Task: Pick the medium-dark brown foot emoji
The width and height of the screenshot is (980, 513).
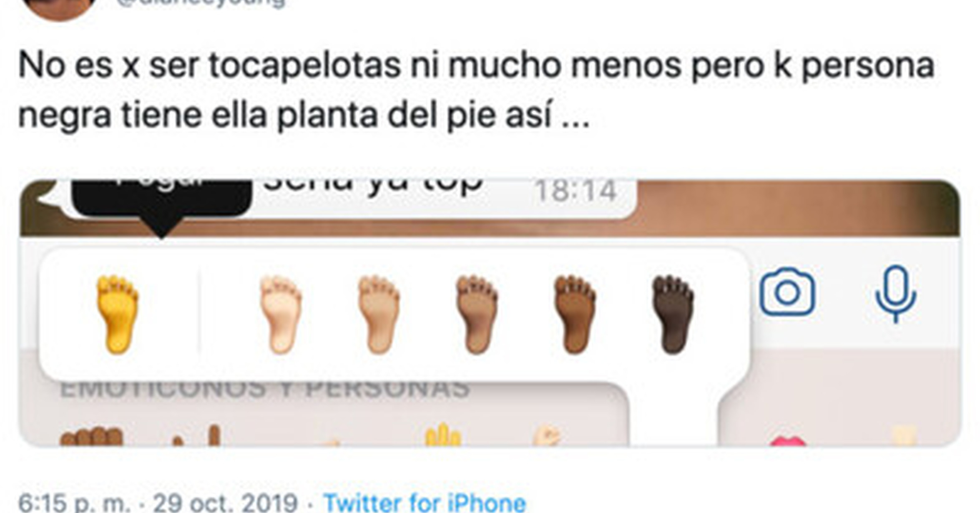Action: pos(575,314)
